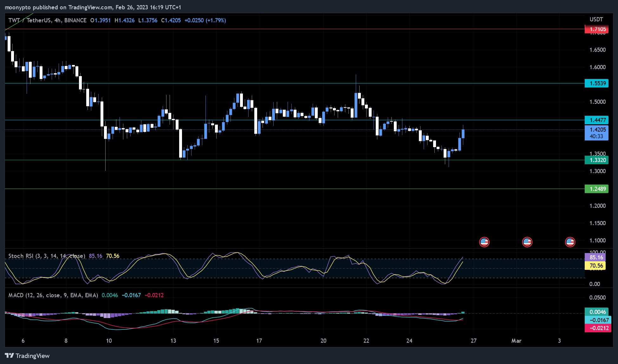Click the date label 27 on time axis
Screen dimensions: 618x364
473,341
